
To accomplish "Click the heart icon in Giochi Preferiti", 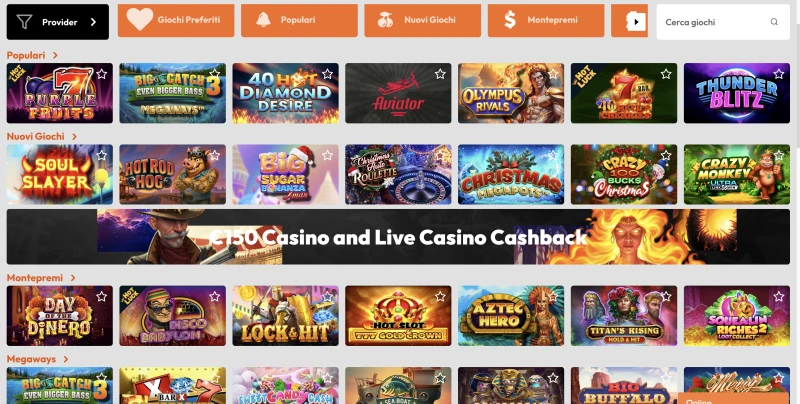I will 140,20.
